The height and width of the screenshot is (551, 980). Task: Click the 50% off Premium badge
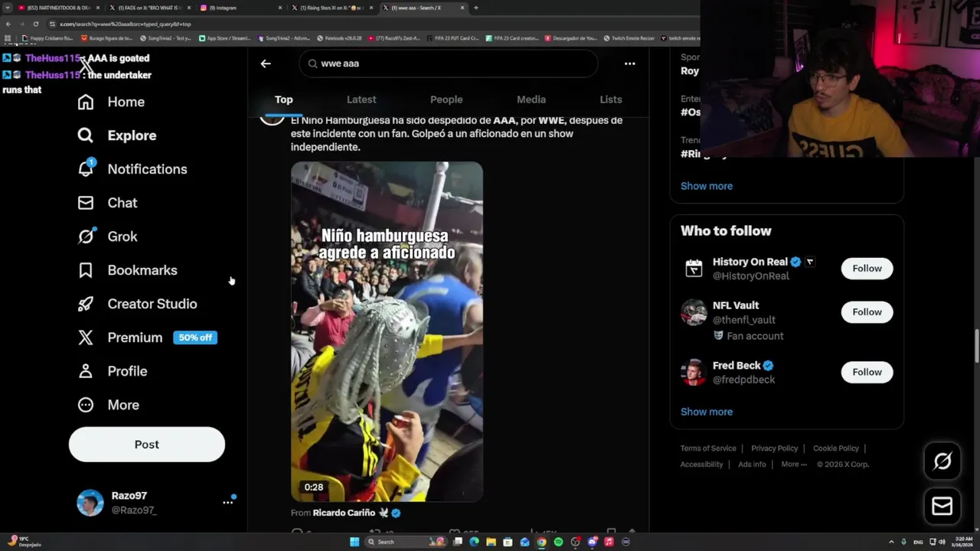click(x=195, y=337)
